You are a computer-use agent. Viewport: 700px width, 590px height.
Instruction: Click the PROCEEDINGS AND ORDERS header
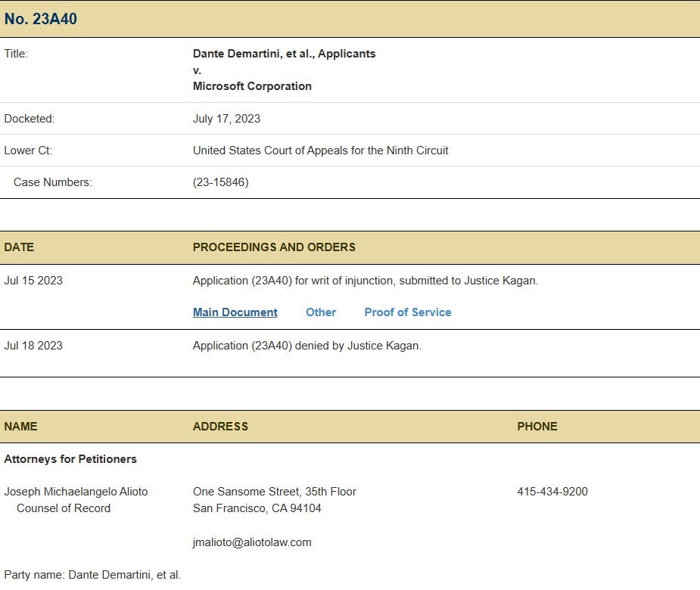pyautogui.click(x=274, y=247)
